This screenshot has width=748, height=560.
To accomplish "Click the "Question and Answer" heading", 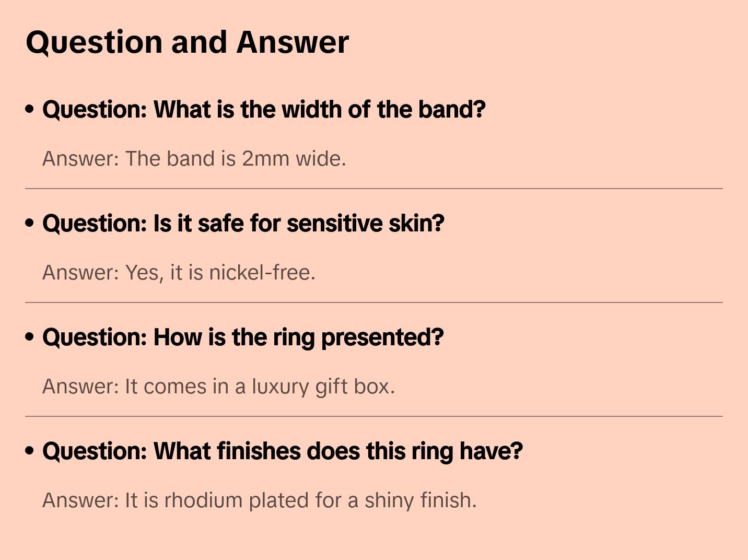I will click(188, 42).
